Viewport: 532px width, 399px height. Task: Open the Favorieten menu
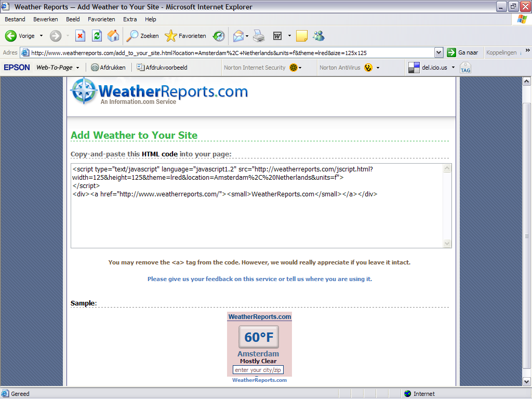pos(101,19)
